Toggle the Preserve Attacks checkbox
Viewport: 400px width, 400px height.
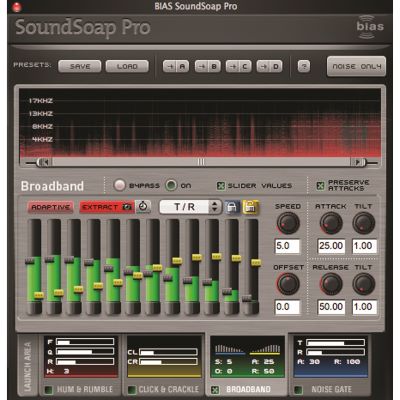(x=320, y=186)
